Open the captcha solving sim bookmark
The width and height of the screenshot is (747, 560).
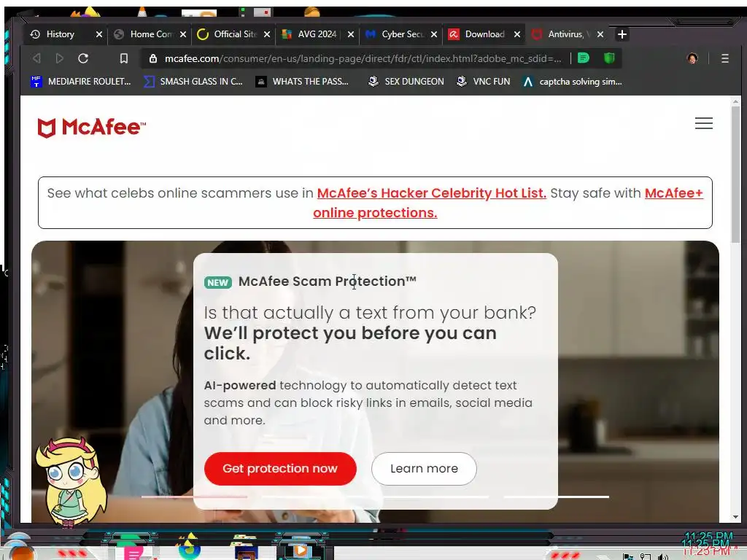tap(572, 82)
